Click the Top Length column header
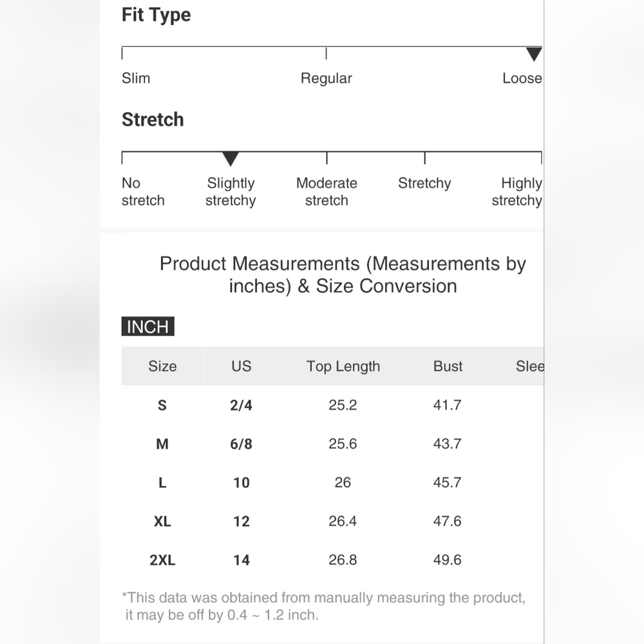 [x=343, y=366]
